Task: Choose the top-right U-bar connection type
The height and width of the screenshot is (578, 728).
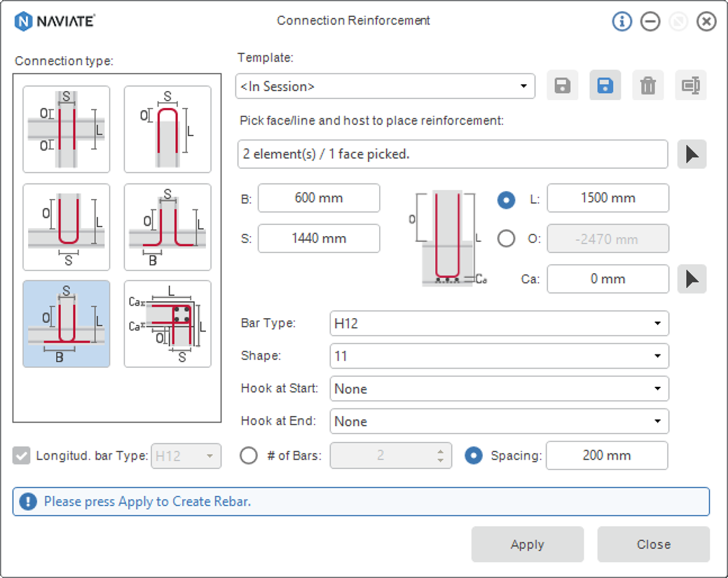Action: pos(167,129)
